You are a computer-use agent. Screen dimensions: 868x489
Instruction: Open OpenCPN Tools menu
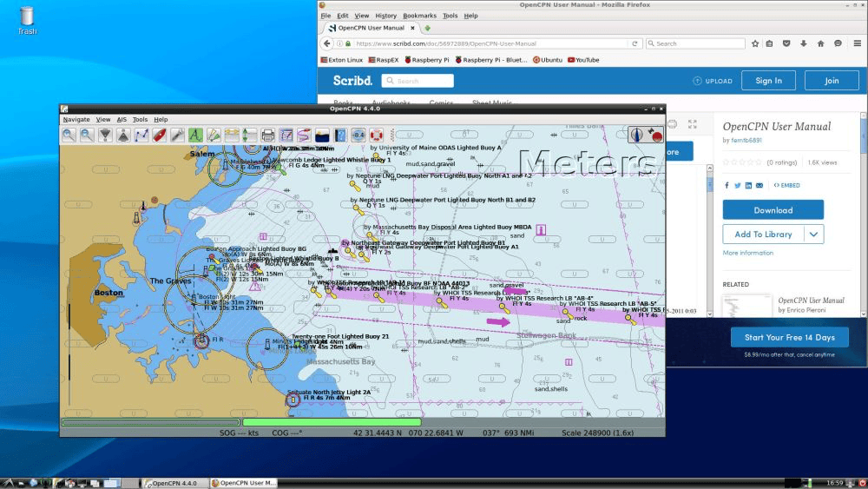point(140,120)
